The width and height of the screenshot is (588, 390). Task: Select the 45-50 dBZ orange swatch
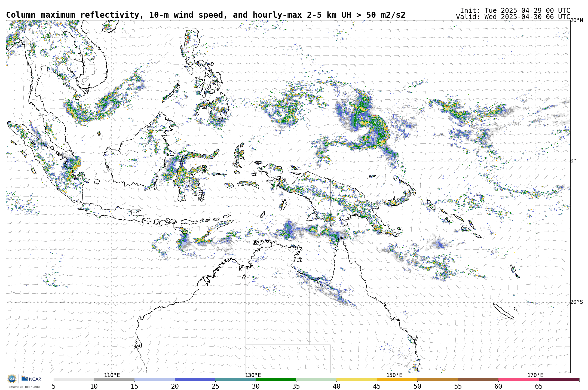pos(397,379)
